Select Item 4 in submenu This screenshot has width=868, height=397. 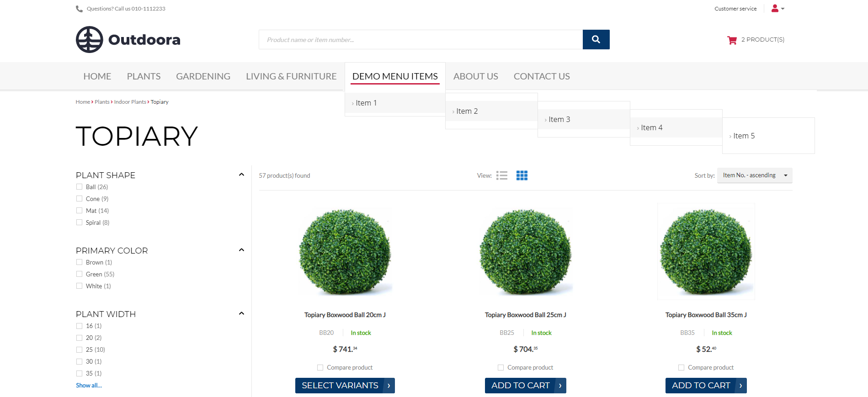(676, 127)
